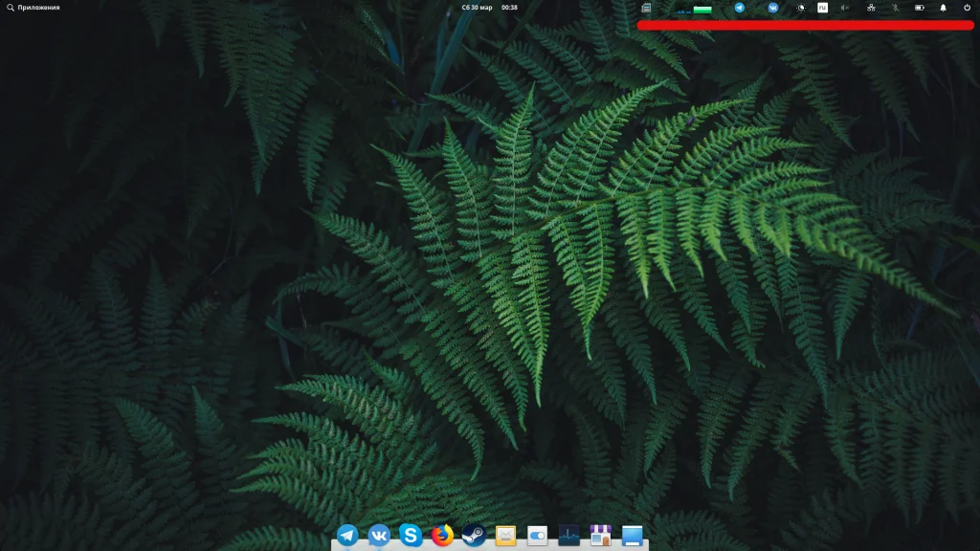
Task: Open the notifications bell indicator
Action: click(x=943, y=8)
